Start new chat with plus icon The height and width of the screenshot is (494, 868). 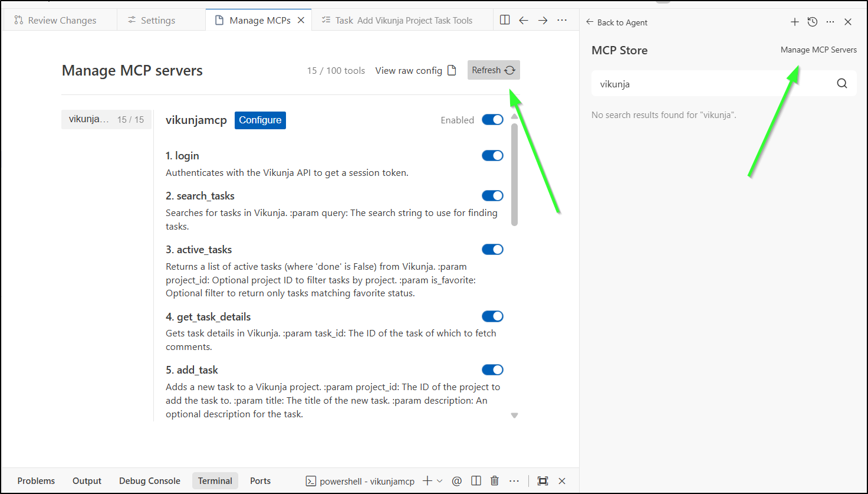coord(795,22)
